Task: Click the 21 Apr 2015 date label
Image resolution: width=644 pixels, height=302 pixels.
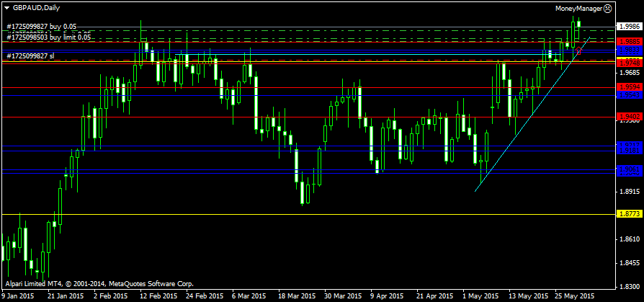Action: coord(434,296)
